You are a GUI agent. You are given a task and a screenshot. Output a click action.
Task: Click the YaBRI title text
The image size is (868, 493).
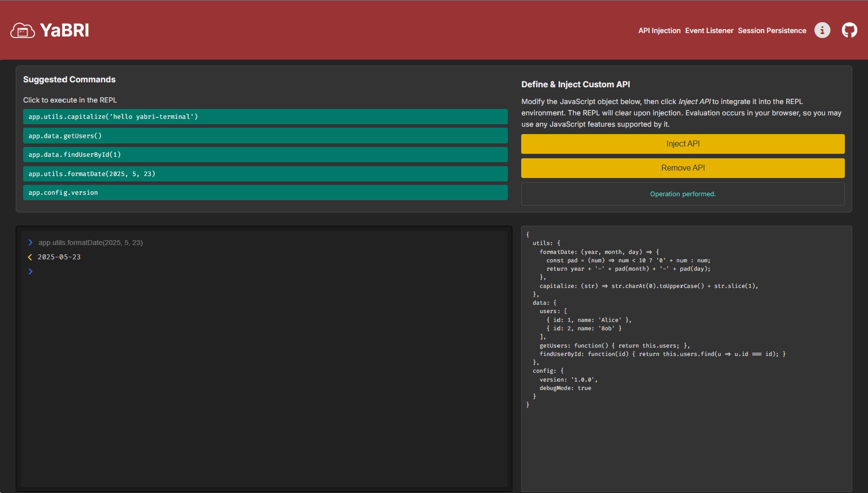point(65,31)
